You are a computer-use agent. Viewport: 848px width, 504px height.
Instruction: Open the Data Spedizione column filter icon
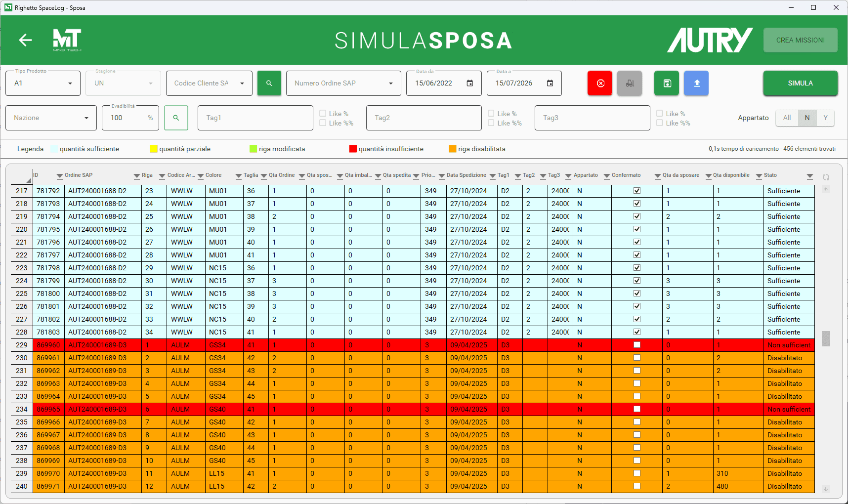tap(493, 176)
